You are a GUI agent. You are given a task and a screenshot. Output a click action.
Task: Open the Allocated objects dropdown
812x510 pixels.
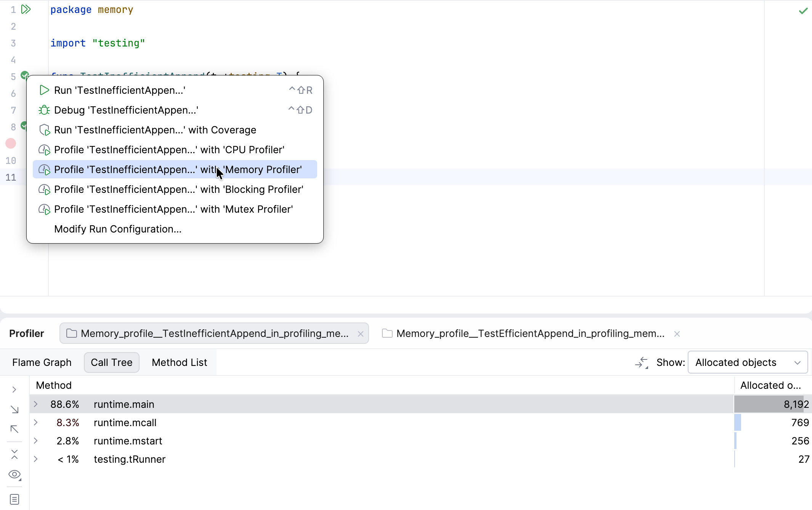747,362
